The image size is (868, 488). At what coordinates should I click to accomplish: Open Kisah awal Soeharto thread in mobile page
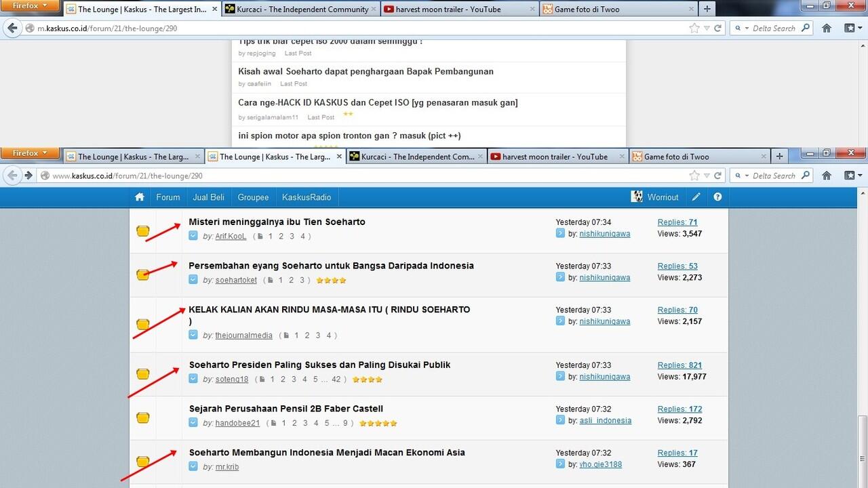pyautogui.click(x=366, y=72)
